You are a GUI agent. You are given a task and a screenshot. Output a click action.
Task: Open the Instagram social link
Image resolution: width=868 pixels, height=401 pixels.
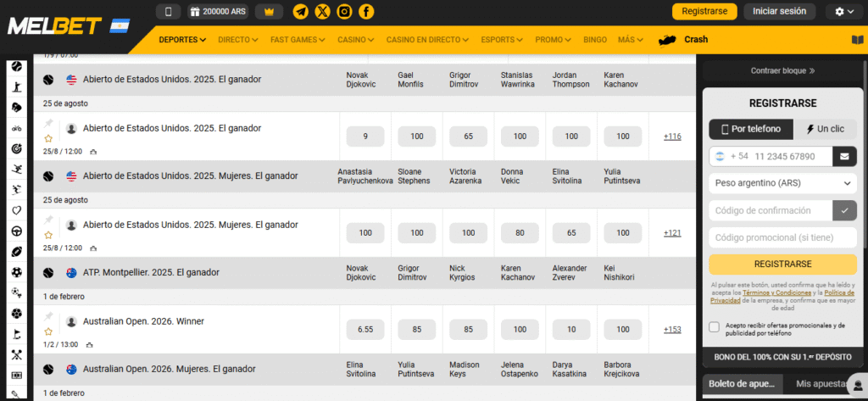[x=344, y=11]
